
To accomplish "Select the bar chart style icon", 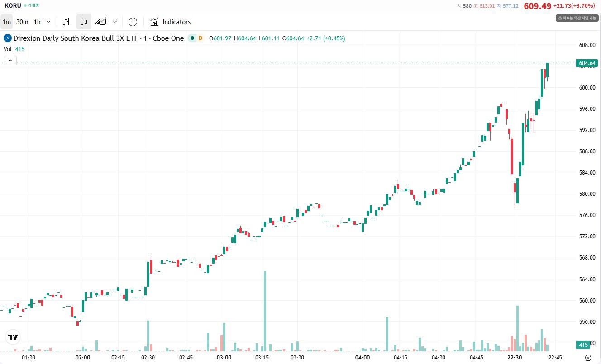I will pyautogui.click(x=67, y=22).
